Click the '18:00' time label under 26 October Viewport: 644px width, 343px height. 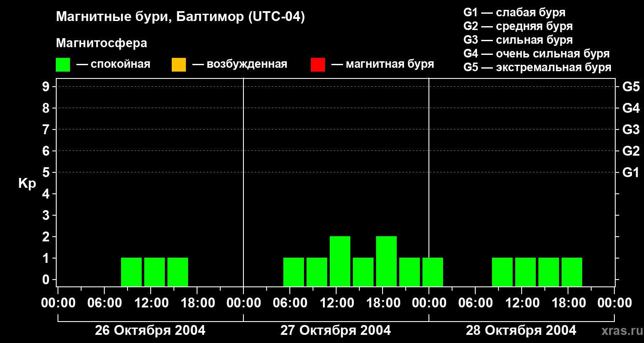pyautogui.click(x=197, y=303)
